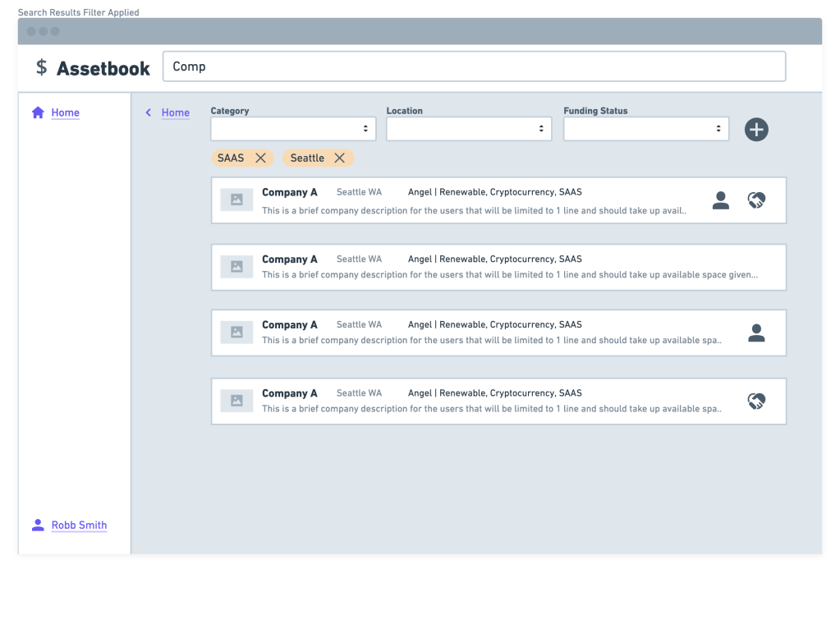This screenshot has width=840, height=624.
Task: Expand the Funding Status dropdown
Action: (646, 129)
